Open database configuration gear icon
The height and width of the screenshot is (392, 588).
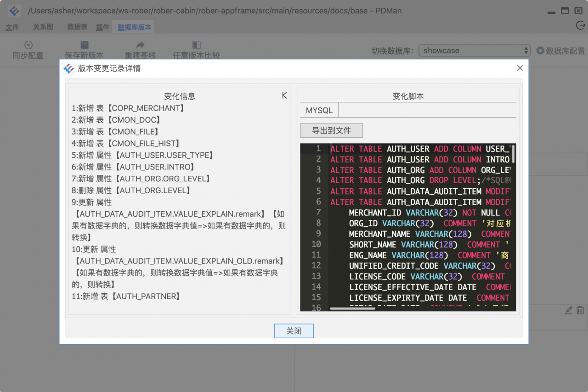540,50
